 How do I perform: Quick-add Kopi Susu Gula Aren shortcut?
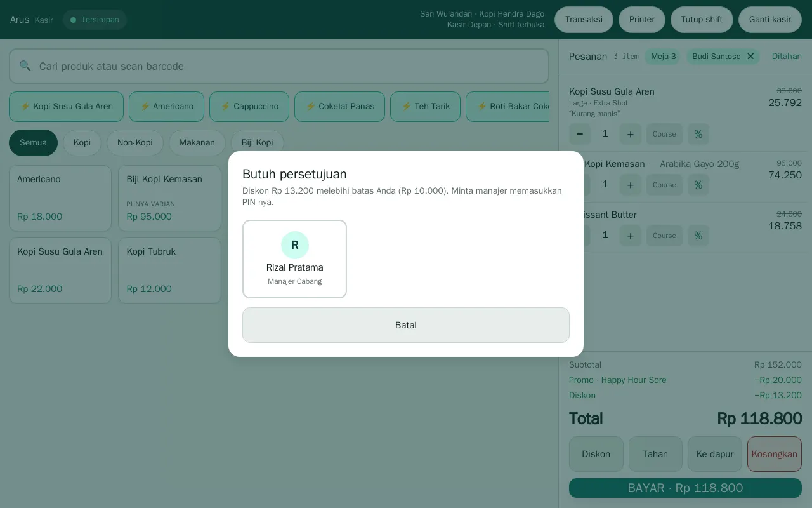pos(66,107)
